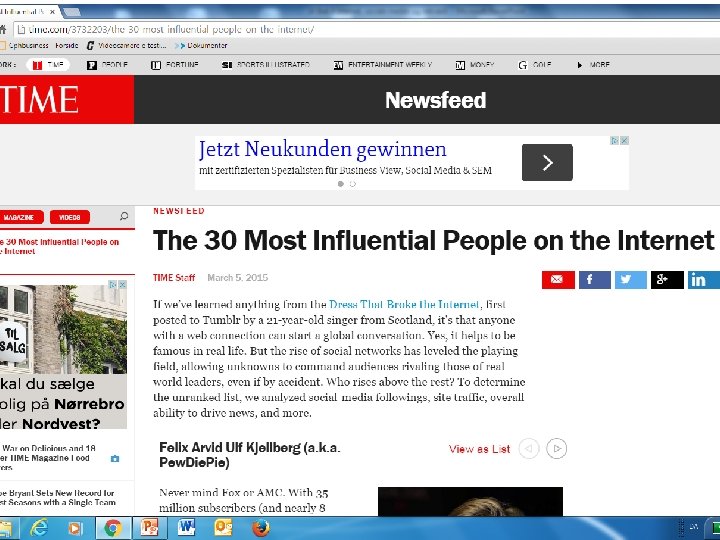
Task: Close the sidebar real estate ad
Action: pyautogui.click(x=122, y=285)
